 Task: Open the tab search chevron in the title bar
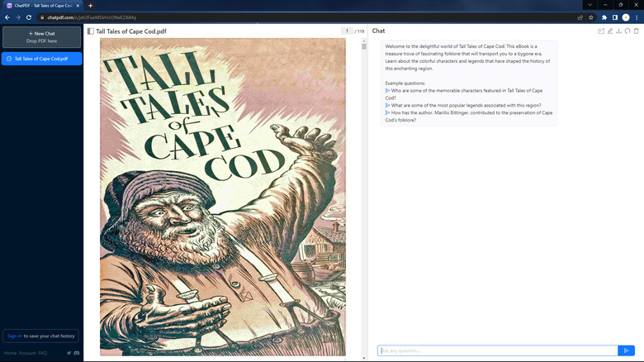(590, 5)
